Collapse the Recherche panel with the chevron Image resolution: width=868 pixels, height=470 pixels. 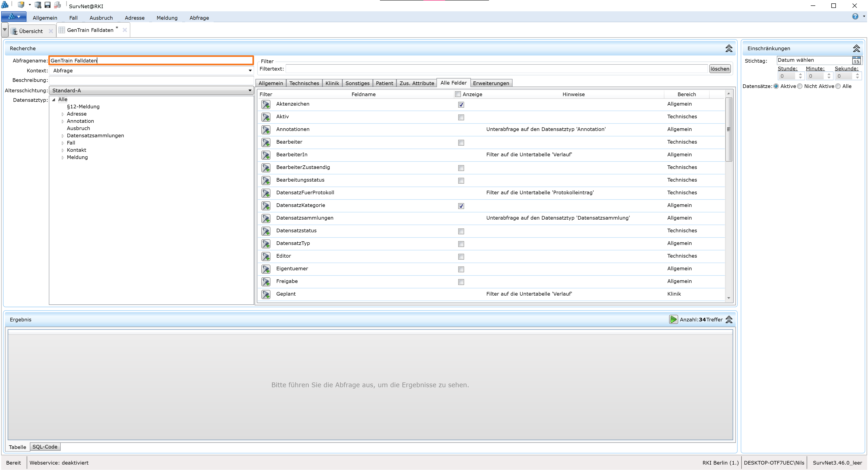tap(729, 48)
